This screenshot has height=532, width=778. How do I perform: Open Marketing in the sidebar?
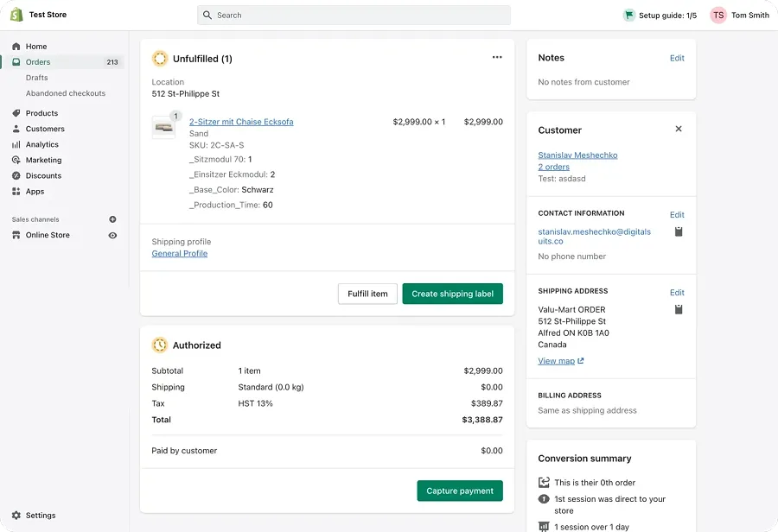[44, 160]
